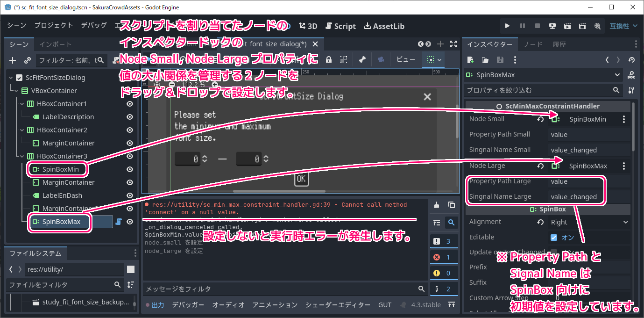Open the アニメーション bottom panel
Screen dimensions: 644x318
tap(275, 305)
